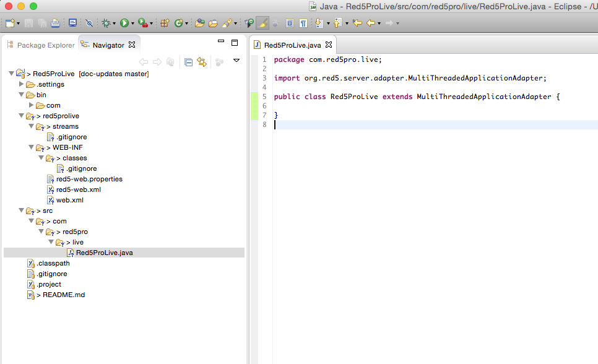
Task: Click line number 5 in editor gutter
Action: [264, 97]
